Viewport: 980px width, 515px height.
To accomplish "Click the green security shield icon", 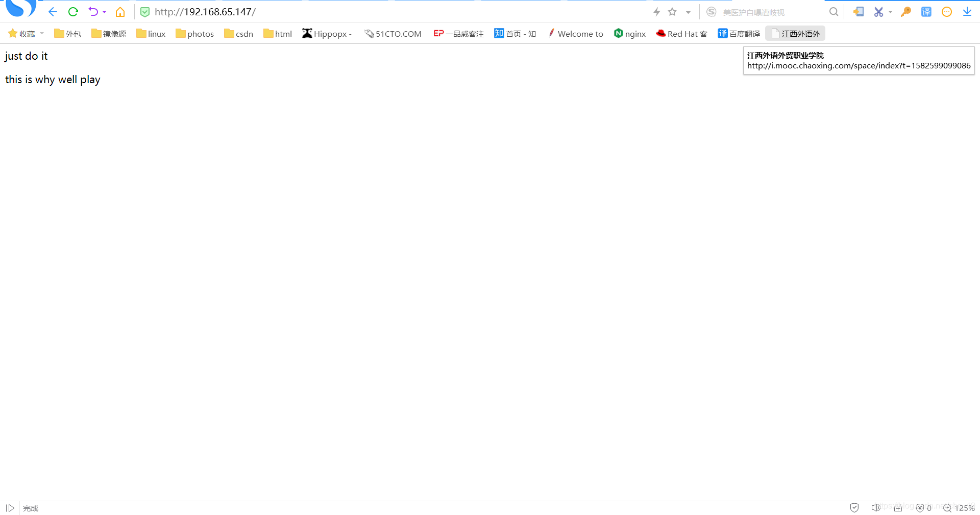I will (x=145, y=12).
